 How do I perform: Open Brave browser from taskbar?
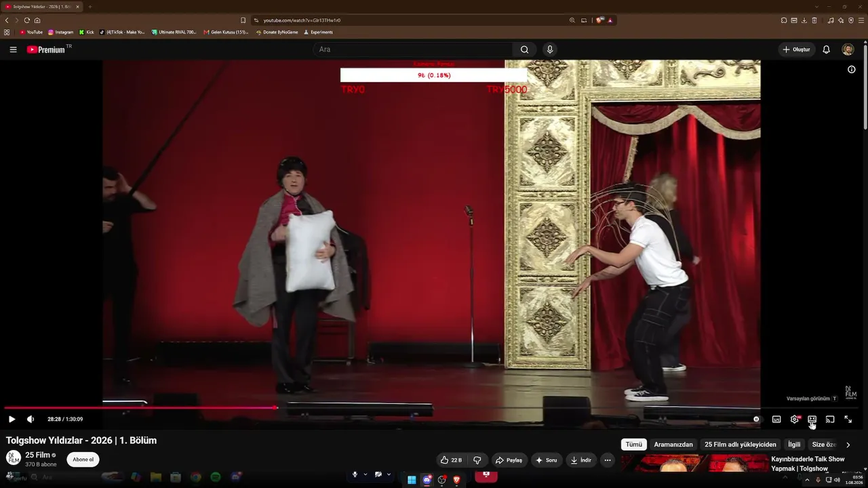click(456, 480)
